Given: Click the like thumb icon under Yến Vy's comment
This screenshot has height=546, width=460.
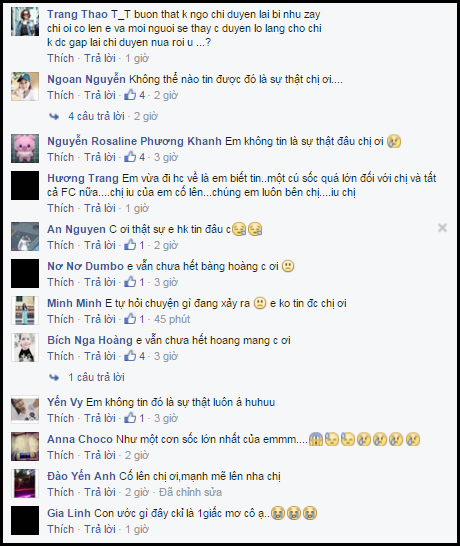Looking at the screenshot, I should click(x=130, y=418).
